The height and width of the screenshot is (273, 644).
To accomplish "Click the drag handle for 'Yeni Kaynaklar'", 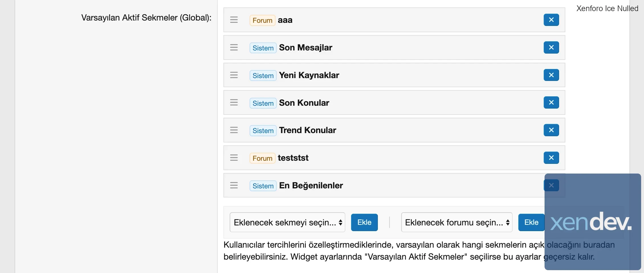I will click(234, 75).
